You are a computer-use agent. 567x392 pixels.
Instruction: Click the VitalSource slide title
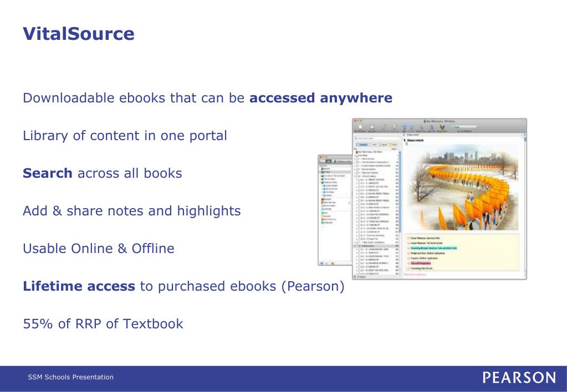(x=79, y=34)
